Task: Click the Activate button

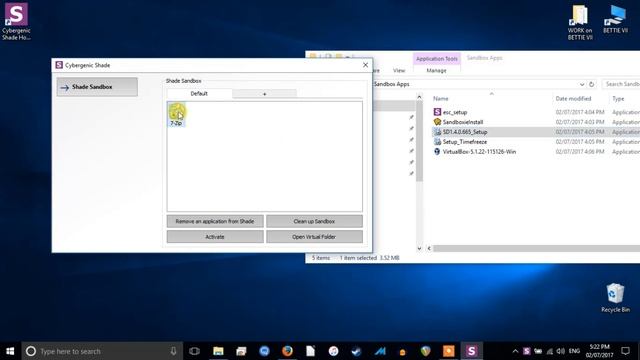Action: click(215, 237)
